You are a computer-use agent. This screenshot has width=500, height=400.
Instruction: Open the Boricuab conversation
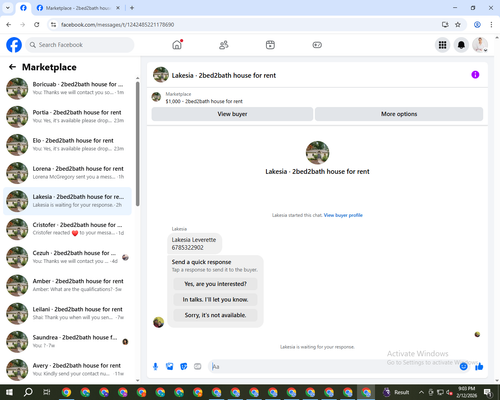(68, 88)
